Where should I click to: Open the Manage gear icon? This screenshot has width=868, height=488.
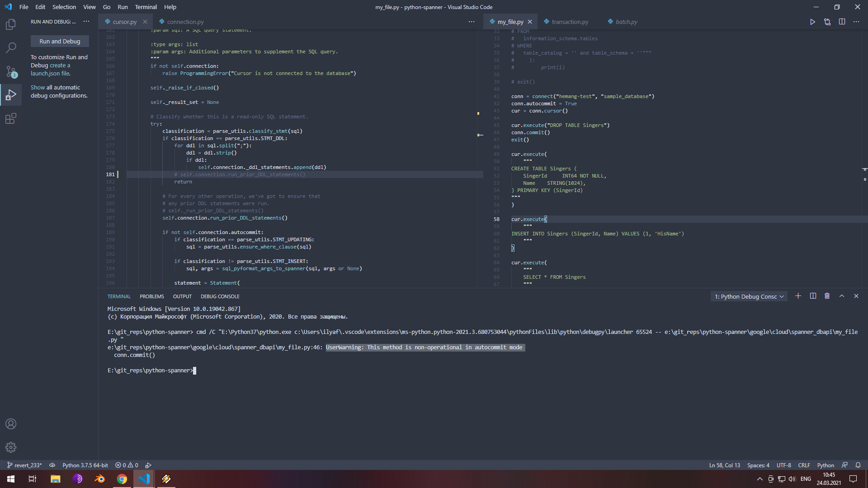pos(11,447)
